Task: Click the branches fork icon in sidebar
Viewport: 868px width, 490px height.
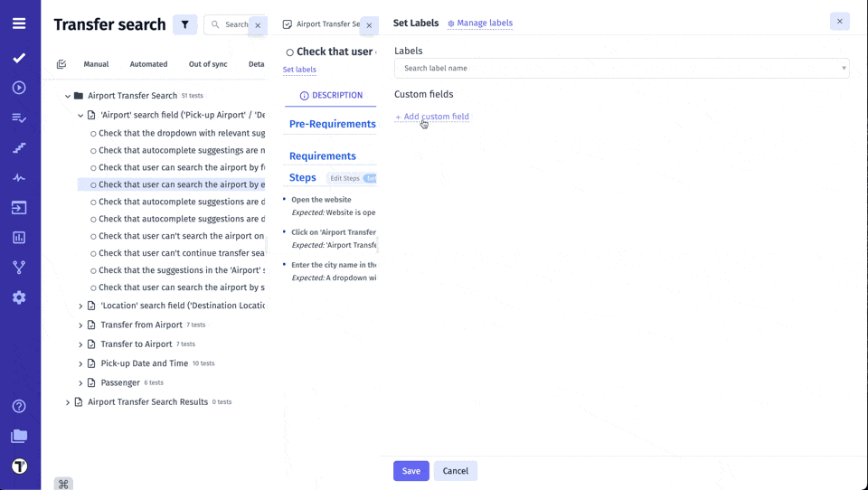Action: pos(19,268)
